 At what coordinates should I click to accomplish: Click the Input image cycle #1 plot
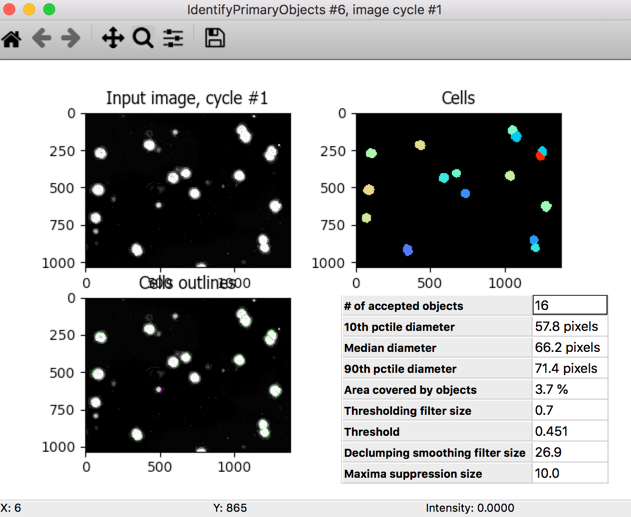[188, 190]
